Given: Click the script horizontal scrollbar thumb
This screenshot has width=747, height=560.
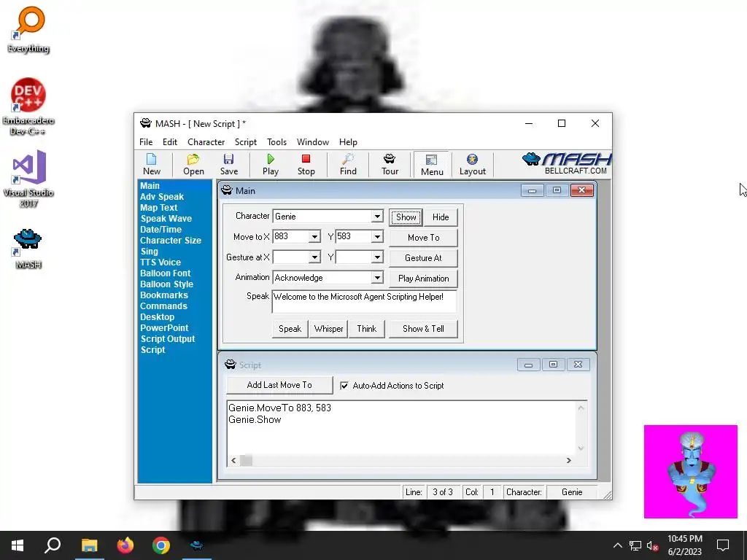Looking at the screenshot, I should [246, 461].
